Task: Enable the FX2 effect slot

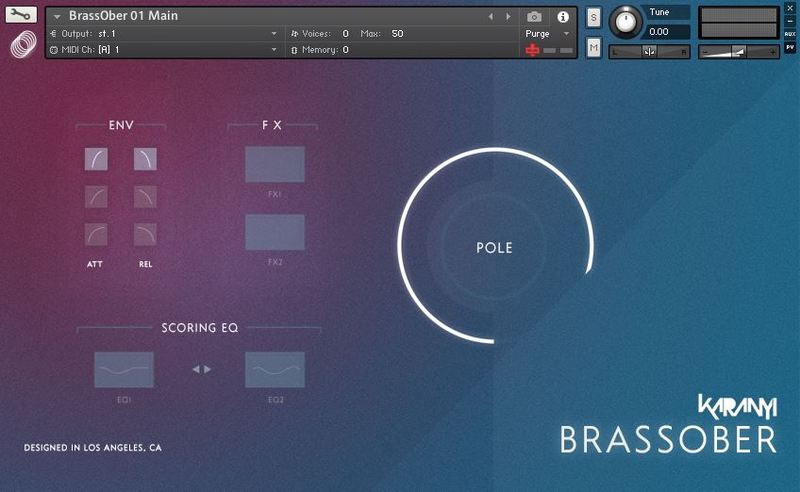Action: [x=275, y=232]
